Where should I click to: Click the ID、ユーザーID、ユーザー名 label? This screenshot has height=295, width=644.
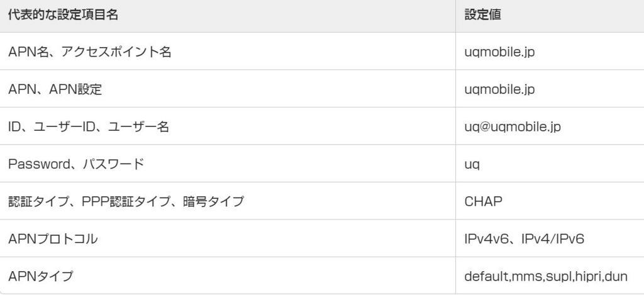coord(89,126)
